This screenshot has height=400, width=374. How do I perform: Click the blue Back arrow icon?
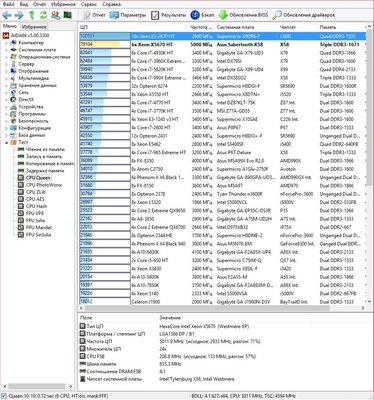[x=7, y=15]
